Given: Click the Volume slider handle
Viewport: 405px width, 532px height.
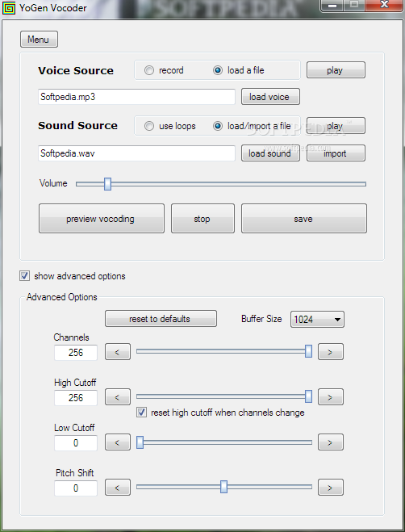Looking at the screenshot, I should [107, 184].
